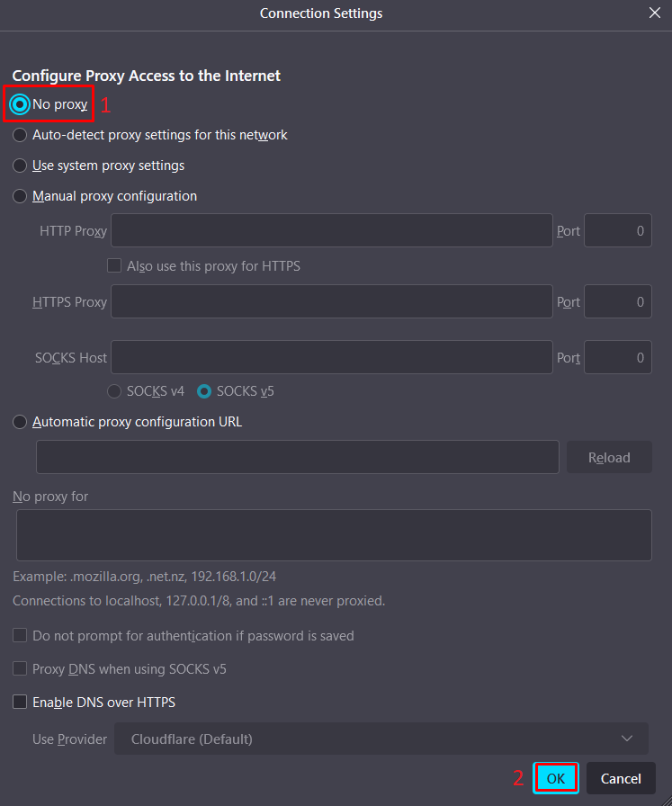Click the HTTP Proxy Port field
This screenshot has height=806, width=672.
(x=617, y=230)
